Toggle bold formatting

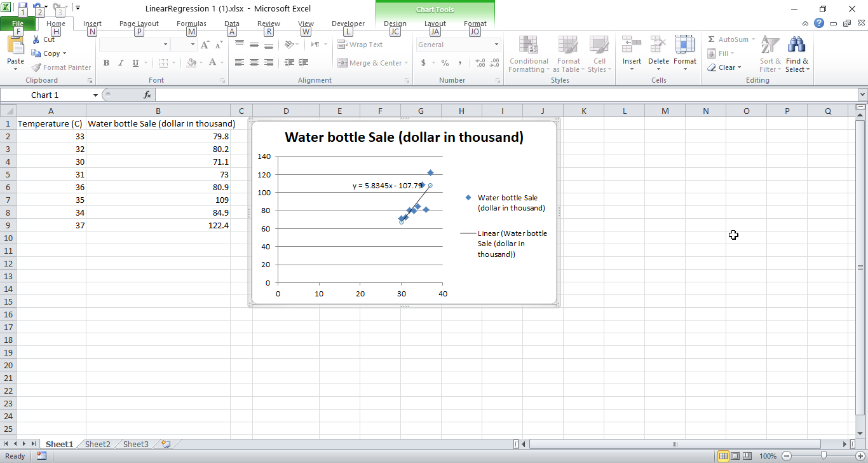[106, 63]
